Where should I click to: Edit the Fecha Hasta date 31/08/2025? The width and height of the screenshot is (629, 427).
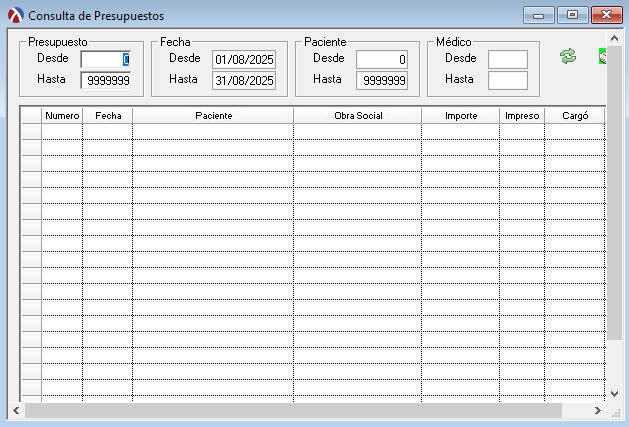coord(243,80)
